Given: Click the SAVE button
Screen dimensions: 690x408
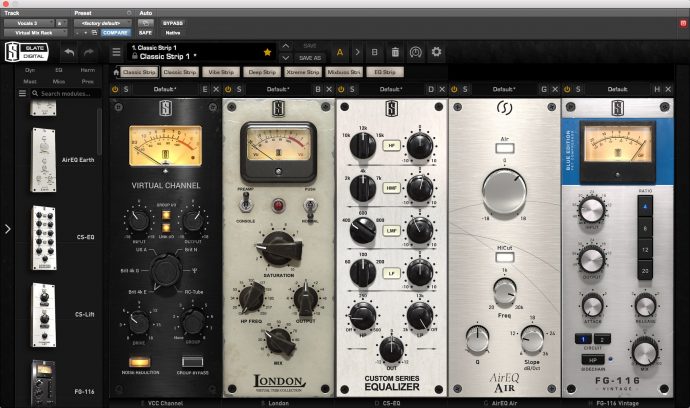Looking at the screenshot, I should pyautogui.click(x=310, y=46).
